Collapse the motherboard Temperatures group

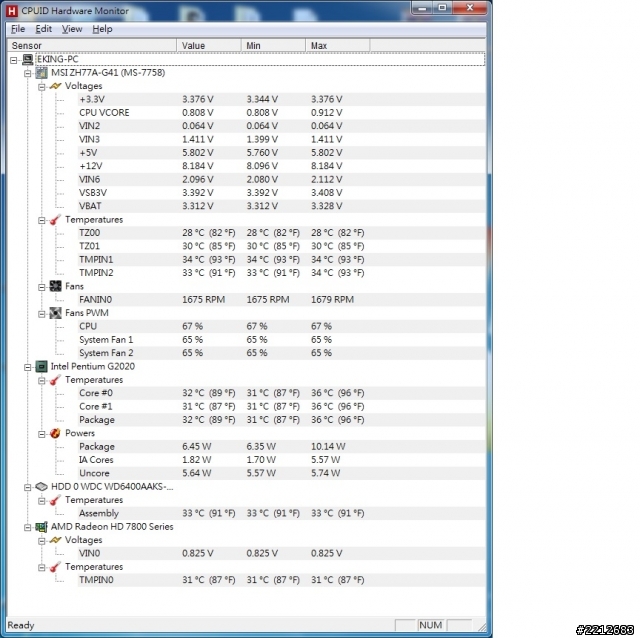tap(42, 220)
